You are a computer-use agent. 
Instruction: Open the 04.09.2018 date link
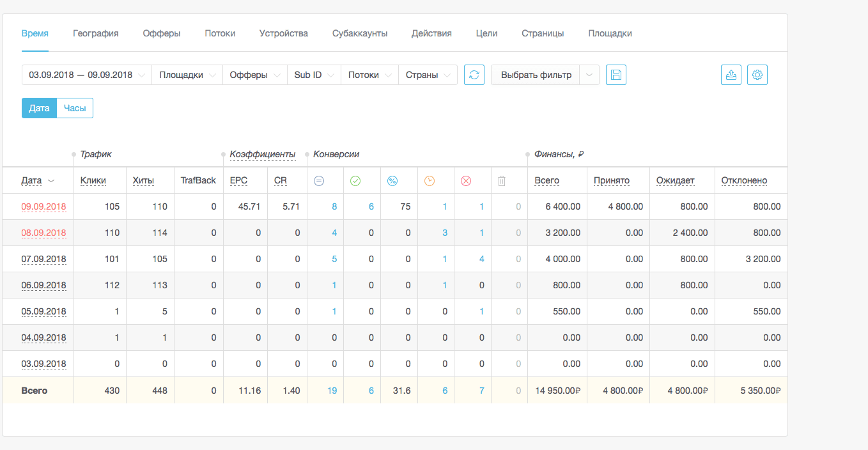(x=43, y=337)
